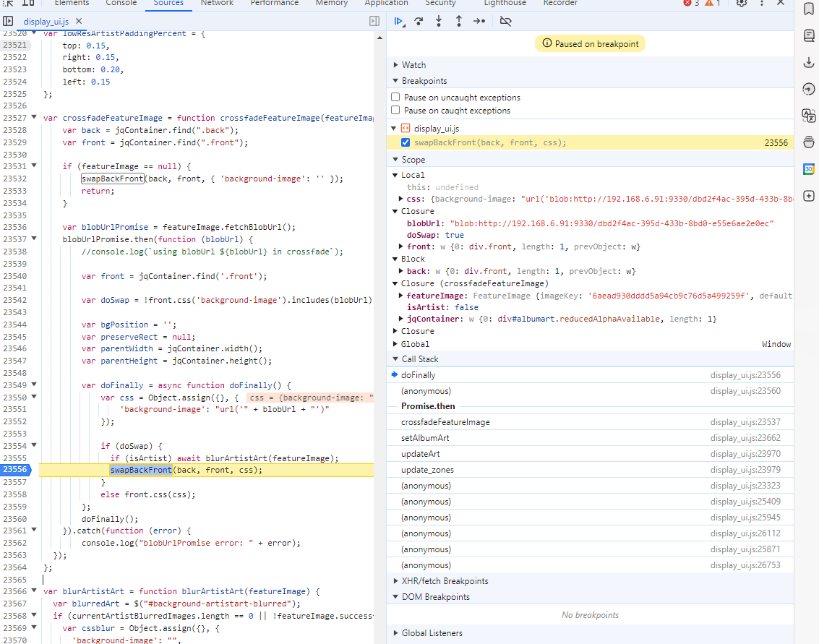Expand the featureImage closure variable
Viewport: 819px width, 644px height.
(x=400, y=296)
